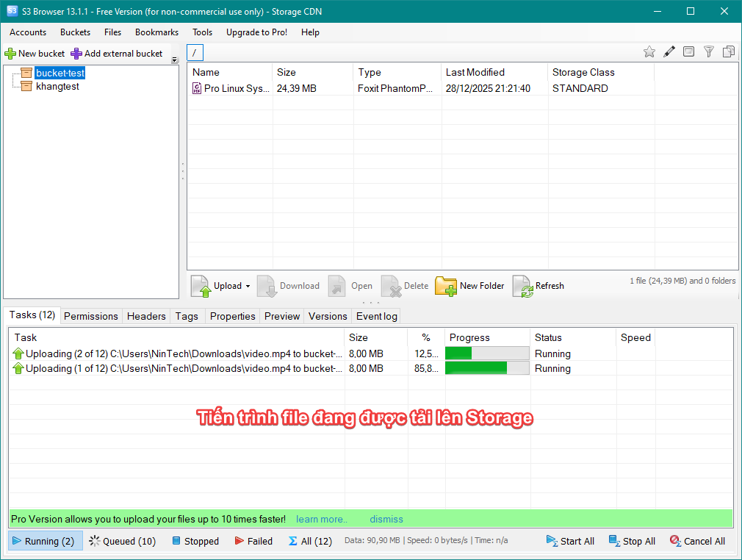742x560 pixels.
Task: Click the purple Add external bucket icon
Action: pos(76,54)
